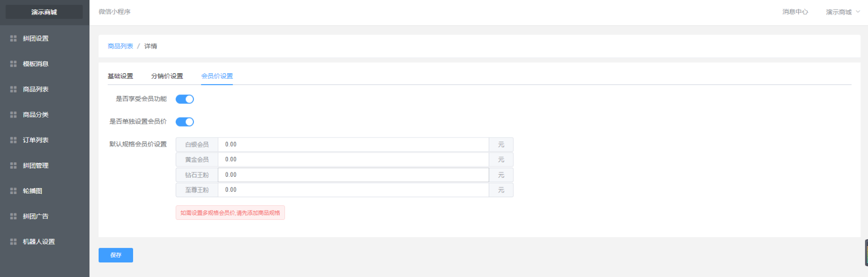Toggle the 是否享受会员功能 switch
Viewport: 868px width, 277px height.
(x=185, y=99)
